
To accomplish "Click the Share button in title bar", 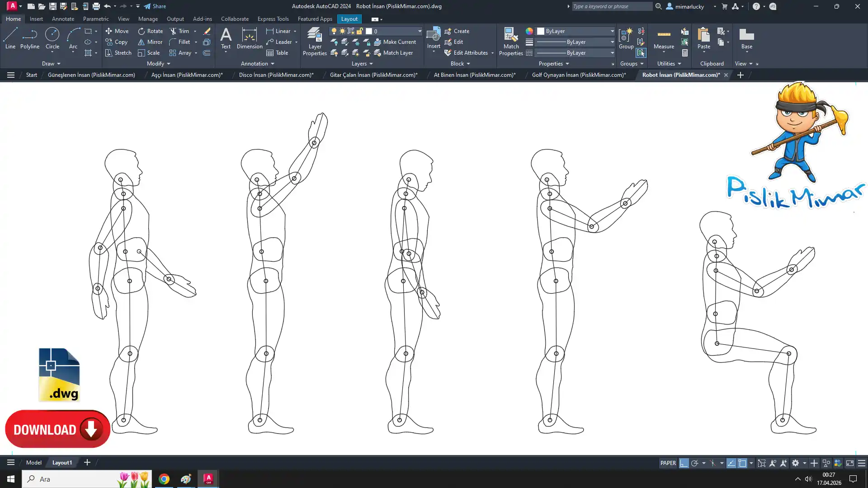I will (x=155, y=6).
